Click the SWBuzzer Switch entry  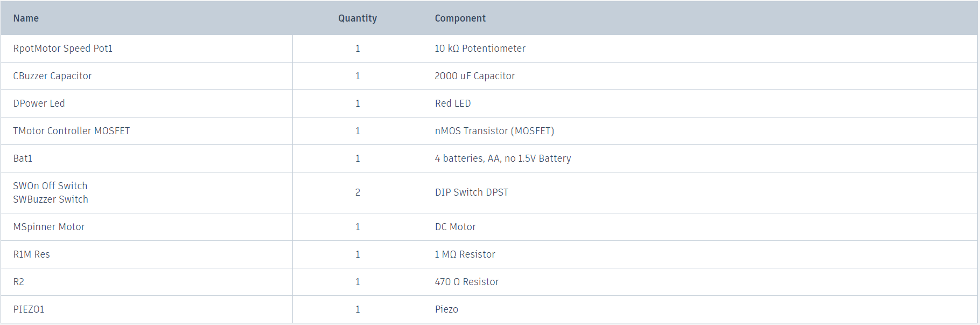pyautogui.click(x=51, y=199)
